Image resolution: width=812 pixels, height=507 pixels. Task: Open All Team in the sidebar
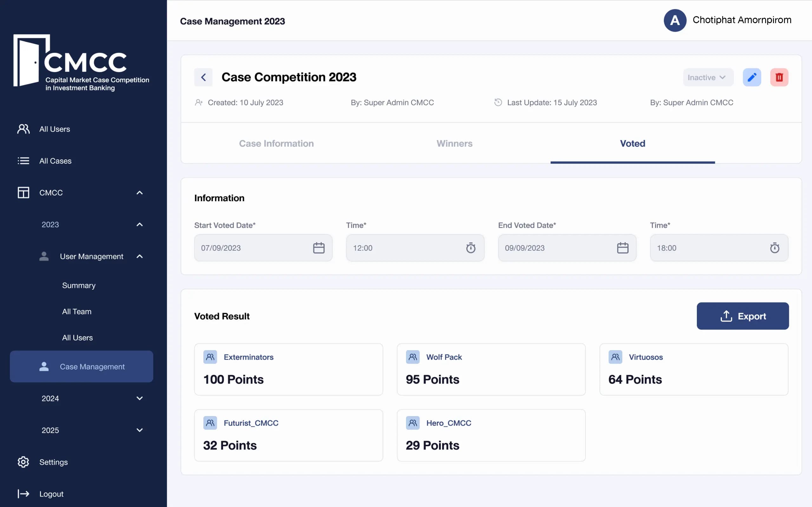[x=76, y=311]
